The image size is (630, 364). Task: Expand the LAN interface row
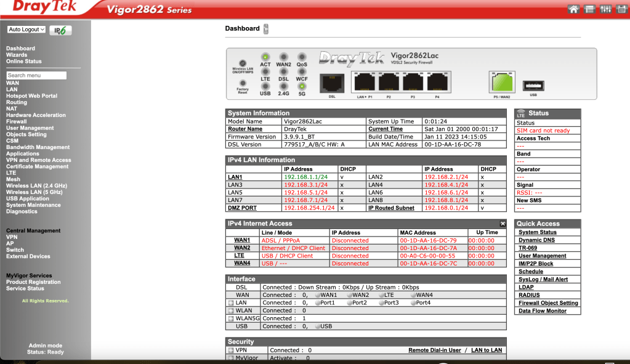click(231, 303)
